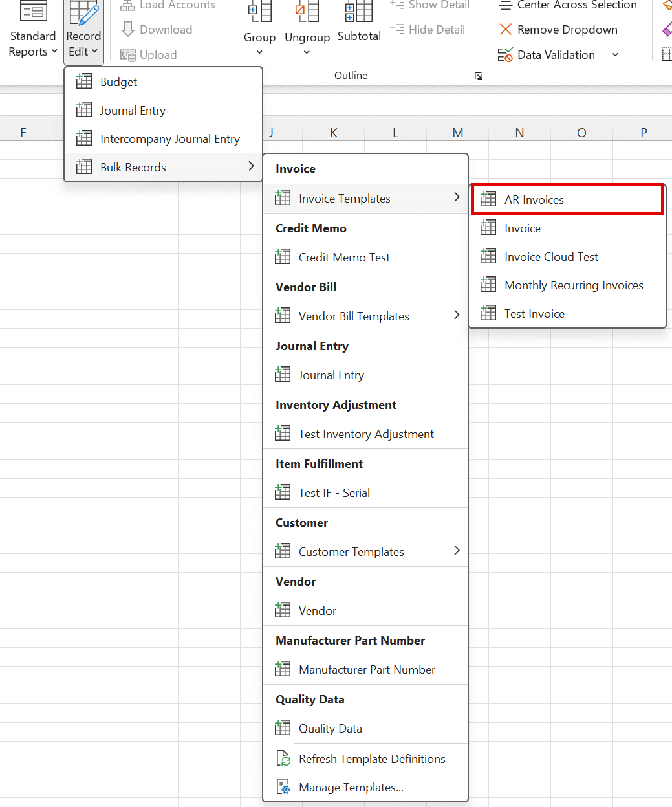Expand the Ungroup dropdown chevron
Image resolution: width=672 pixels, height=807 pixels.
pyautogui.click(x=307, y=52)
